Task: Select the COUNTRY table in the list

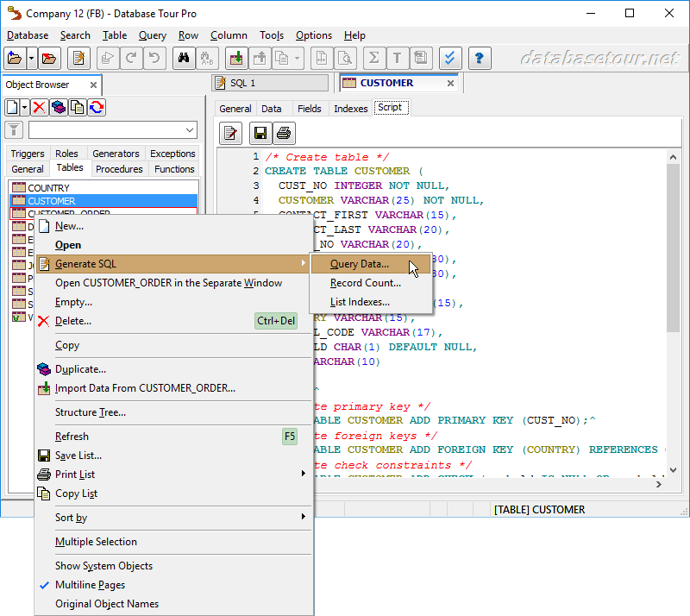Action: click(48, 188)
